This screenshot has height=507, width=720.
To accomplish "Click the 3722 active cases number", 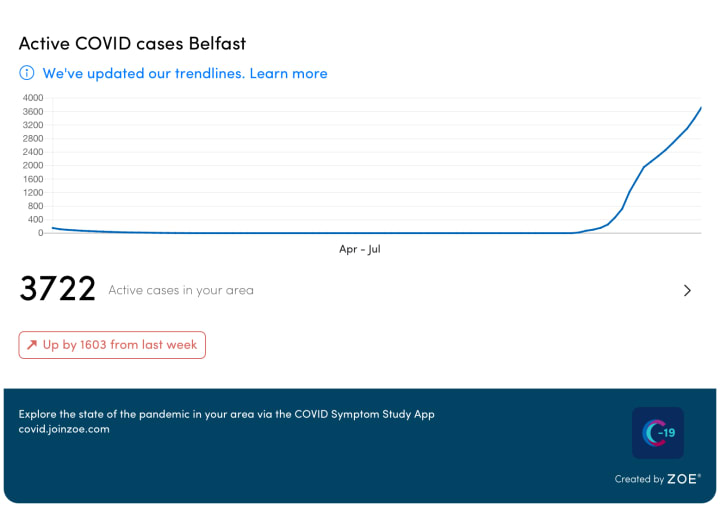I will (x=57, y=288).
